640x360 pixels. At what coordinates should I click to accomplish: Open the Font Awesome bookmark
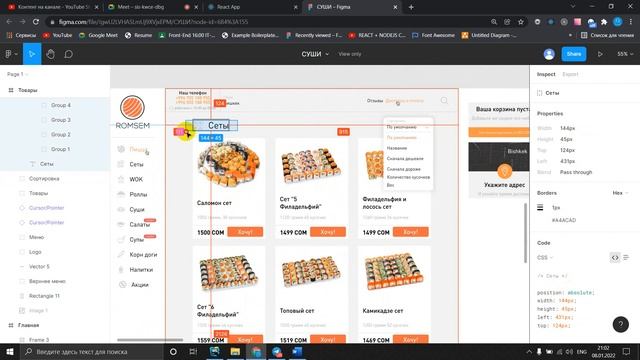(x=433, y=36)
